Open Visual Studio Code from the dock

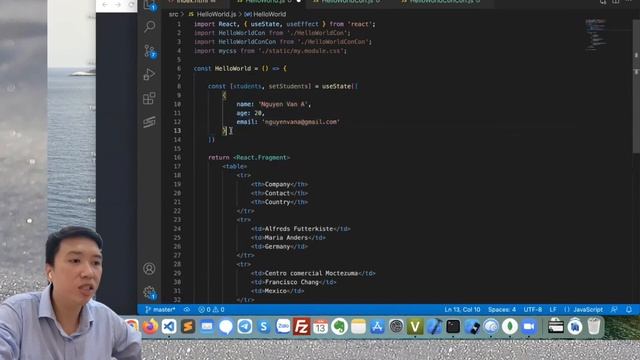(169, 327)
